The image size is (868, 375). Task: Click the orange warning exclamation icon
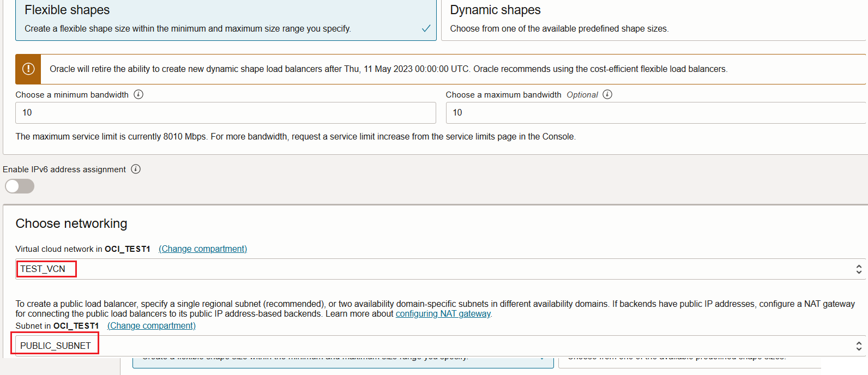(x=28, y=69)
